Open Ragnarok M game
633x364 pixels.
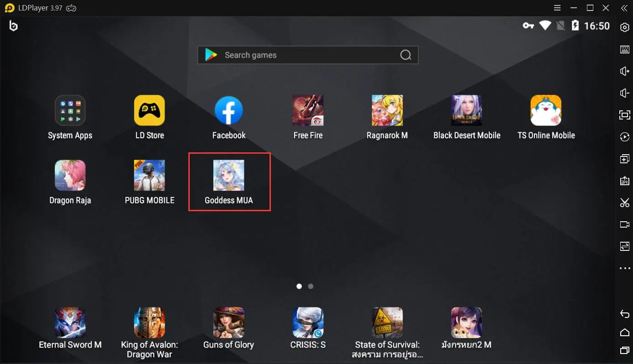tap(387, 110)
